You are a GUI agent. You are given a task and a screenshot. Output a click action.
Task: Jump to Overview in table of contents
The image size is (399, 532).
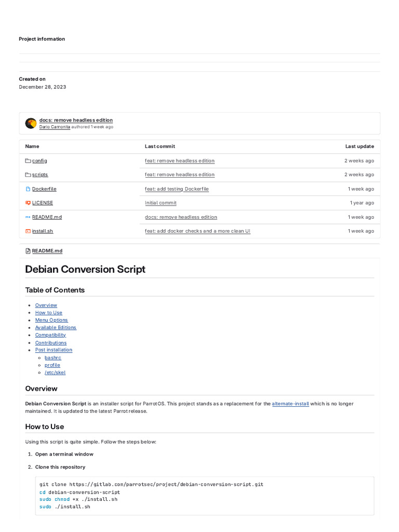click(46, 305)
